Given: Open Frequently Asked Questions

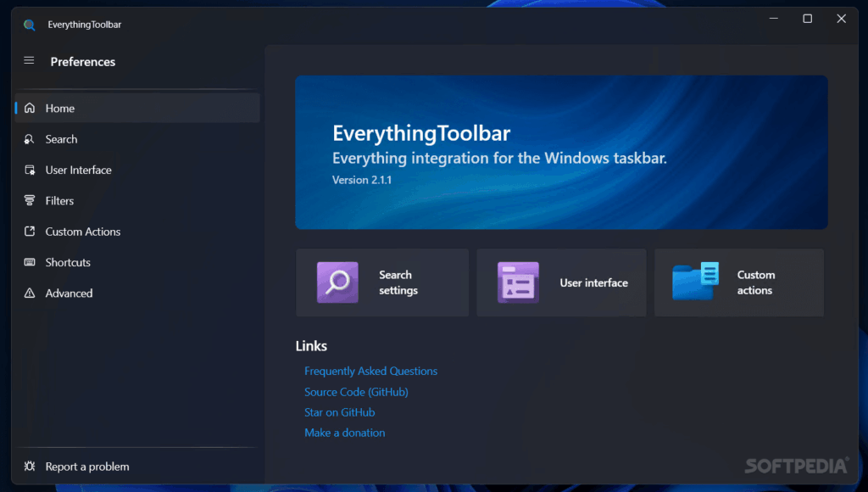Looking at the screenshot, I should click(370, 371).
